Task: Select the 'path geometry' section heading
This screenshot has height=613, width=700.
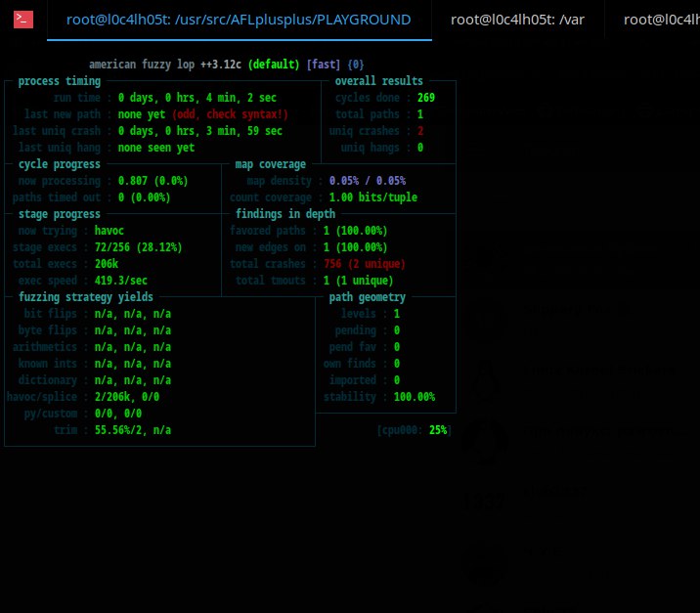Action: [368, 297]
